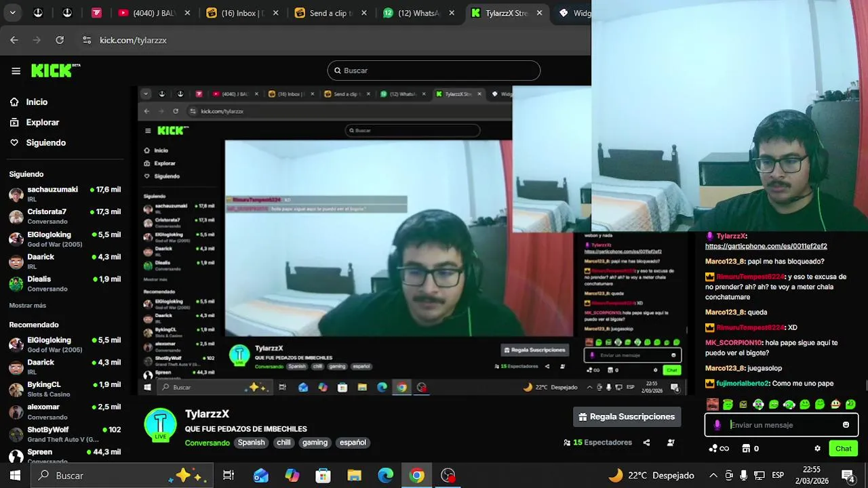Open the emoji picker in chat input

[846, 425]
